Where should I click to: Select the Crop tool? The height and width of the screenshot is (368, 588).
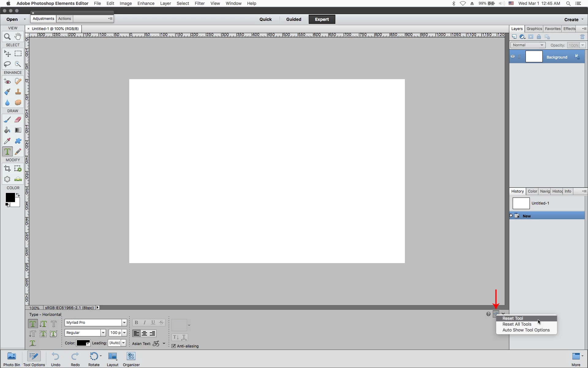[7, 168]
